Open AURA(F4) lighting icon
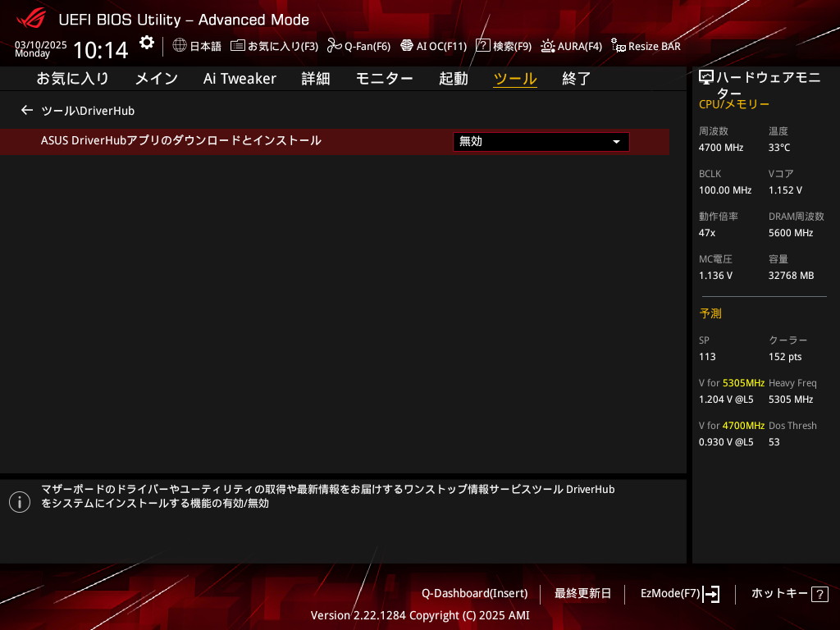Image resolution: width=840 pixels, height=630 pixels. click(547, 46)
